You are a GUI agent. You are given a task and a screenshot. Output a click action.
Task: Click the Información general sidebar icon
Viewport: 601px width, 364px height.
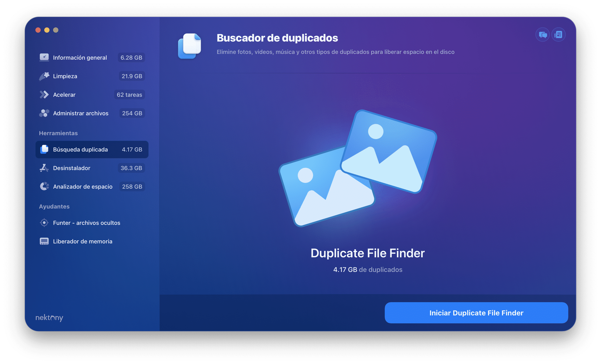pyautogui.click(x=44, y=57)
